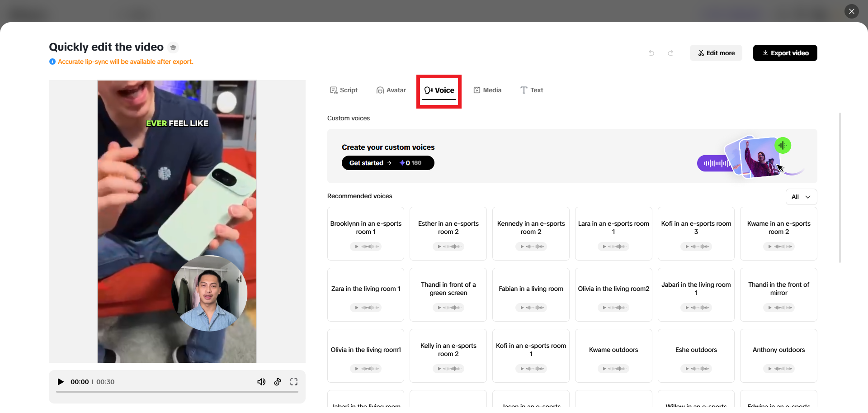Click the info icon before lip-sync notice

click(x=52, y=62)
